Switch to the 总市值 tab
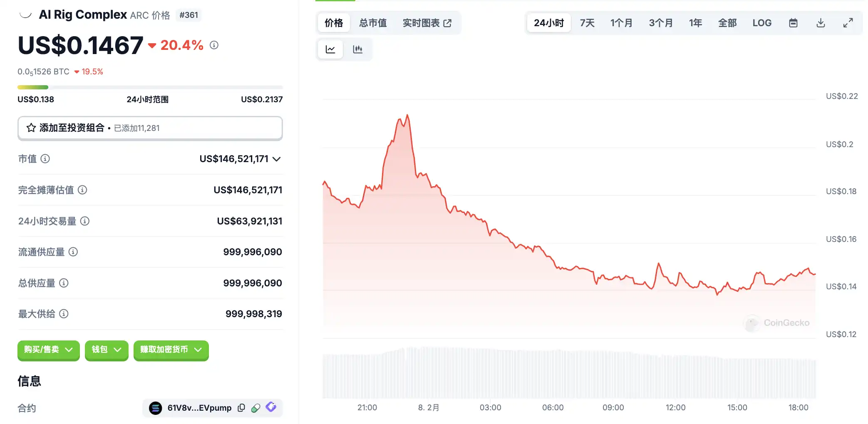Image resolution: width=868 pixels, height=424 pixels. (373, 23)
